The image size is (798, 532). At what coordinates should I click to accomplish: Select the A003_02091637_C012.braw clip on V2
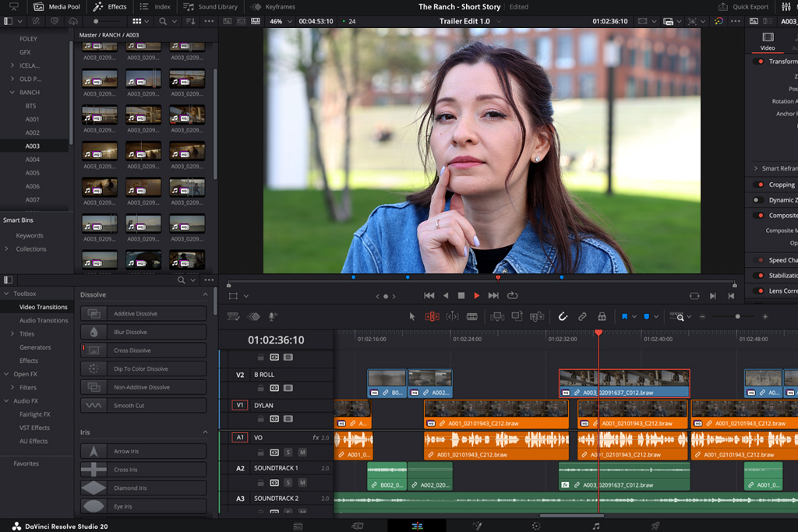[x=624, y=383]
